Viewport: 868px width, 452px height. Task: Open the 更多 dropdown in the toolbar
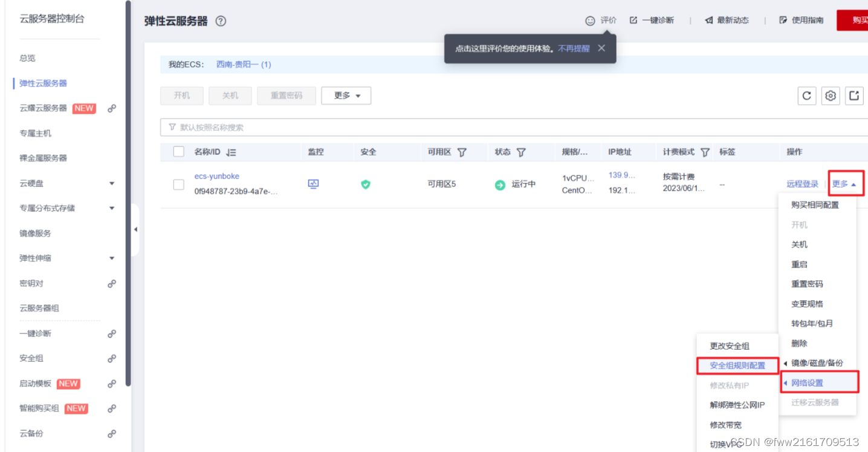[346, 96]
